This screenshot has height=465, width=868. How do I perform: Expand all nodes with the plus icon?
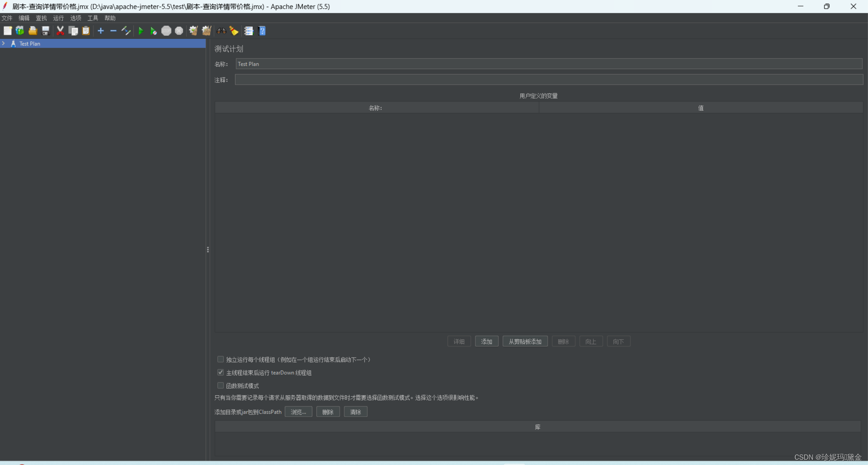(x=101, y=31)
